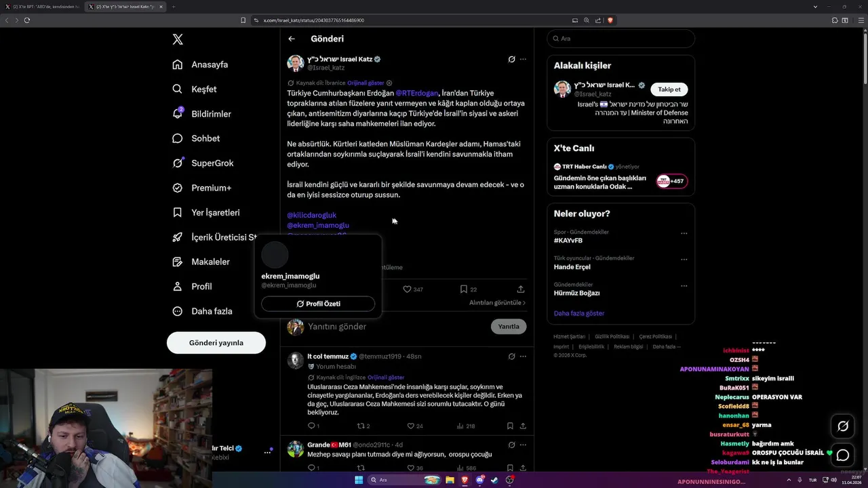Open lt col temmuz profile avatar
This screenshot has width=868, height=488.
[x=295, y=361]
